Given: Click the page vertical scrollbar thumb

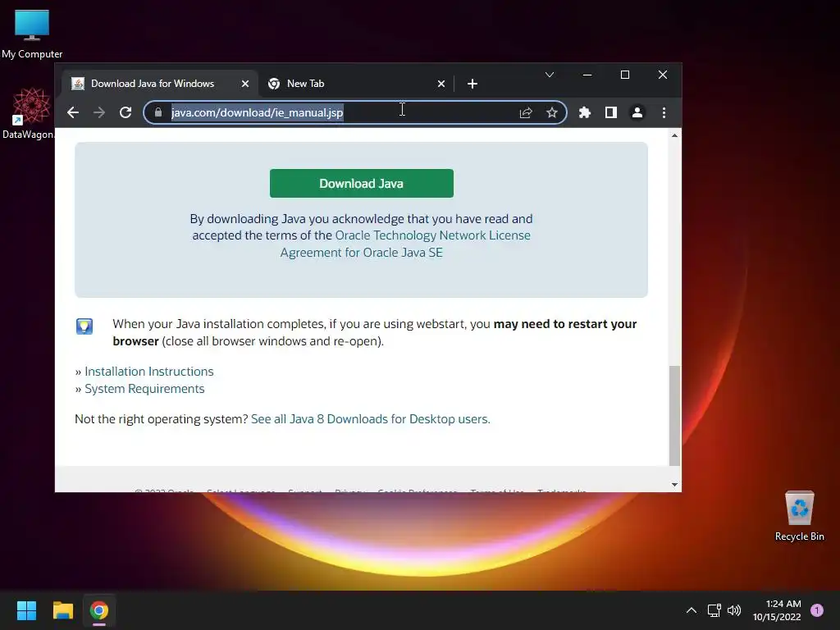Looking at the screenshot, I should pos(674,416).
